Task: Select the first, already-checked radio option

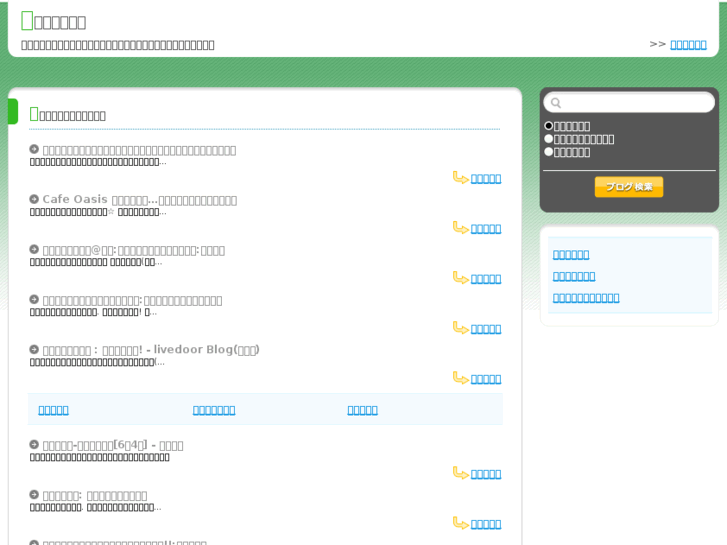Action: point(548,126)
